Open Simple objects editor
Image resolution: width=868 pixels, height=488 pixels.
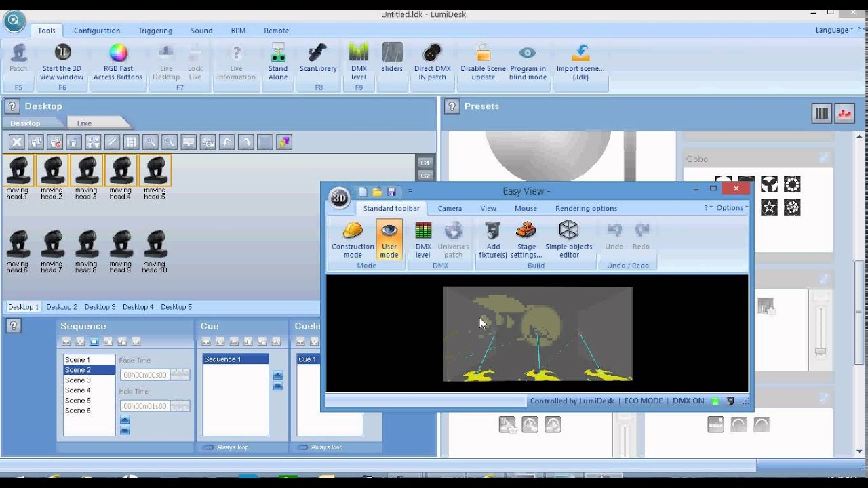point(569,240)
